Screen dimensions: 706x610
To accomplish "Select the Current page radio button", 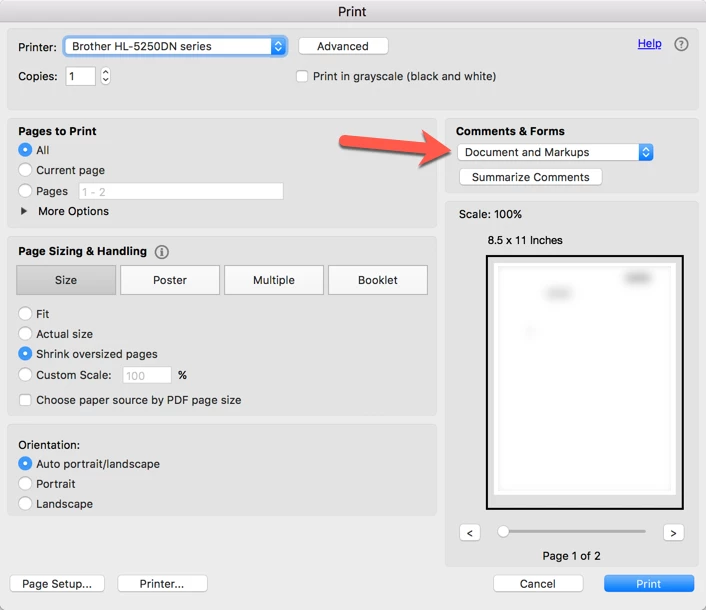I will coord(25,170).
